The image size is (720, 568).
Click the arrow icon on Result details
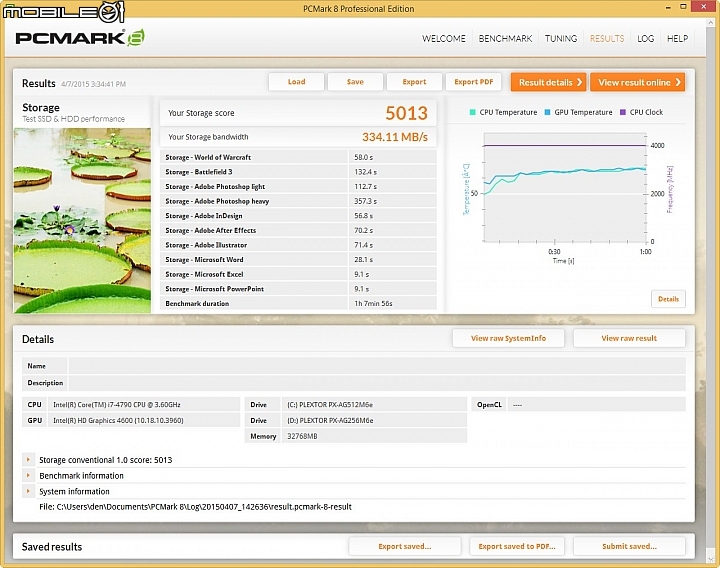[579, 82]
